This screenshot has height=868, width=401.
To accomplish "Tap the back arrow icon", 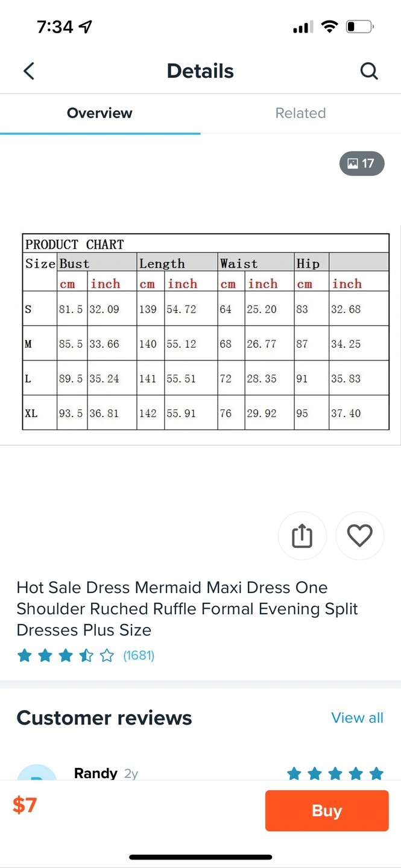I will pos(29,71).
